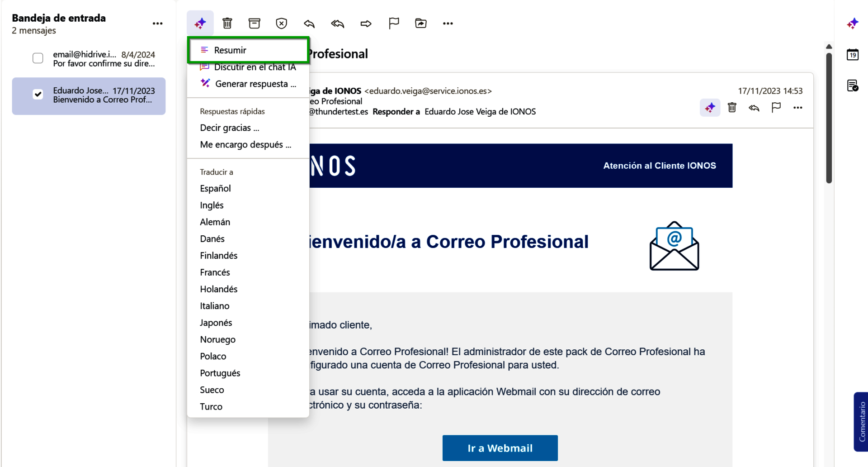Archive the email with archive icon
Image resolution: width=868 pixels, height=467 pixels.
[255, 23]
